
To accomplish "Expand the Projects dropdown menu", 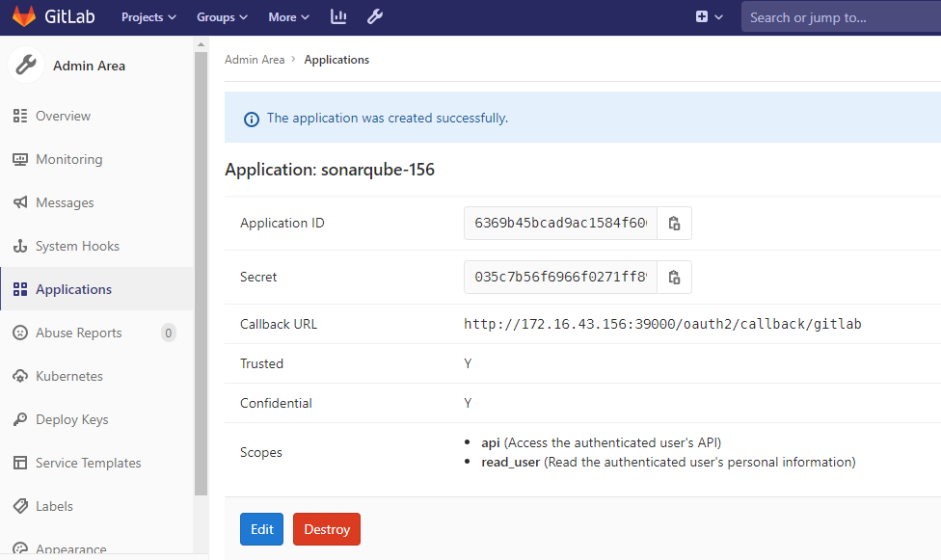I will point(148,17).
